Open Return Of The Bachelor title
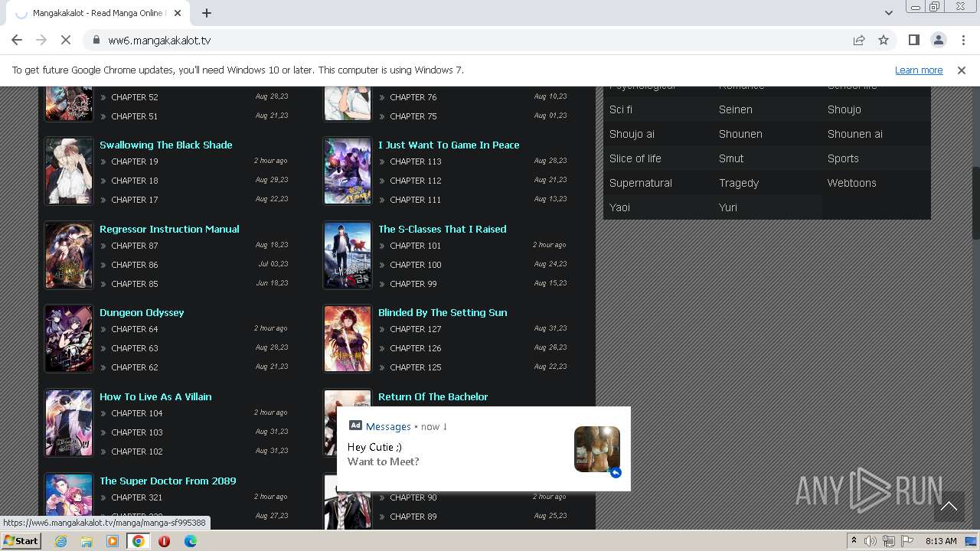This screenshot has width=980, height=551. click(433, 396)
